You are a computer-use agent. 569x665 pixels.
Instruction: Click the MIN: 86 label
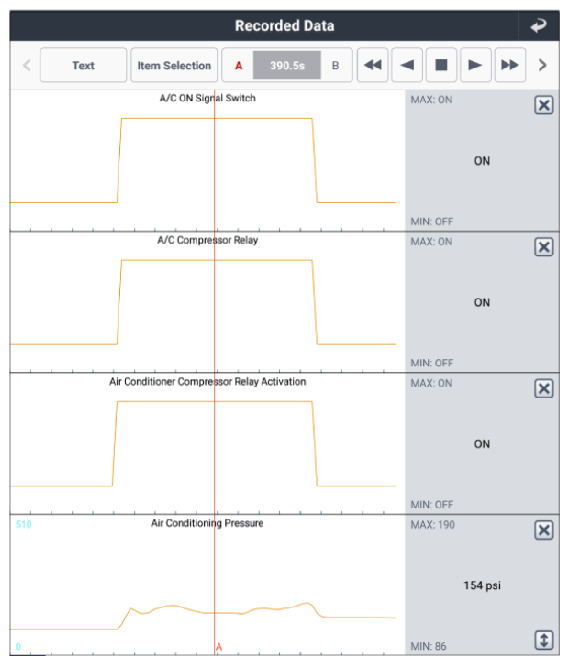pos(429,646)
